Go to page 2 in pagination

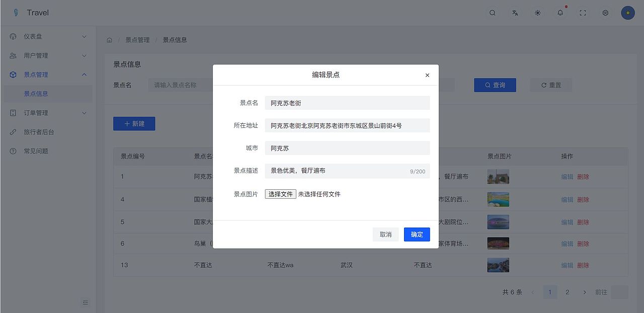(568, 292)
